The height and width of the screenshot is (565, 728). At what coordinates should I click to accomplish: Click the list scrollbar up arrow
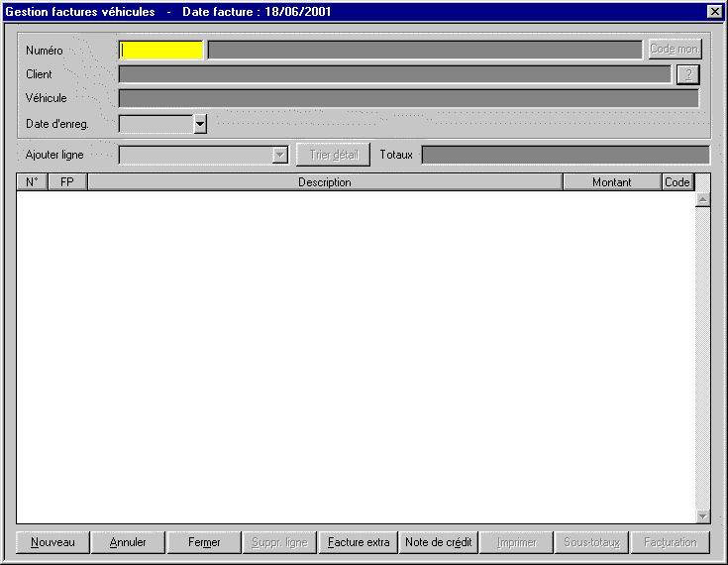pyautogui.click(x=703, y=200)
